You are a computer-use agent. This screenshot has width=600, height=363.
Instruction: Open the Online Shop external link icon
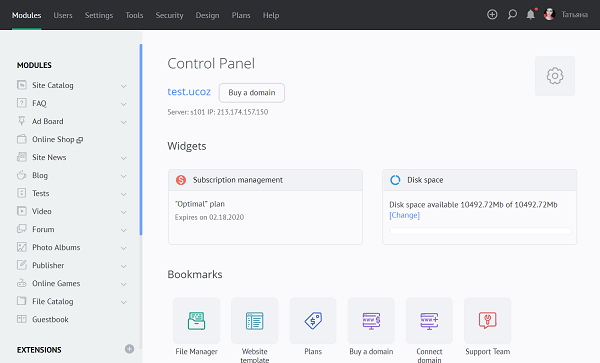80,140
